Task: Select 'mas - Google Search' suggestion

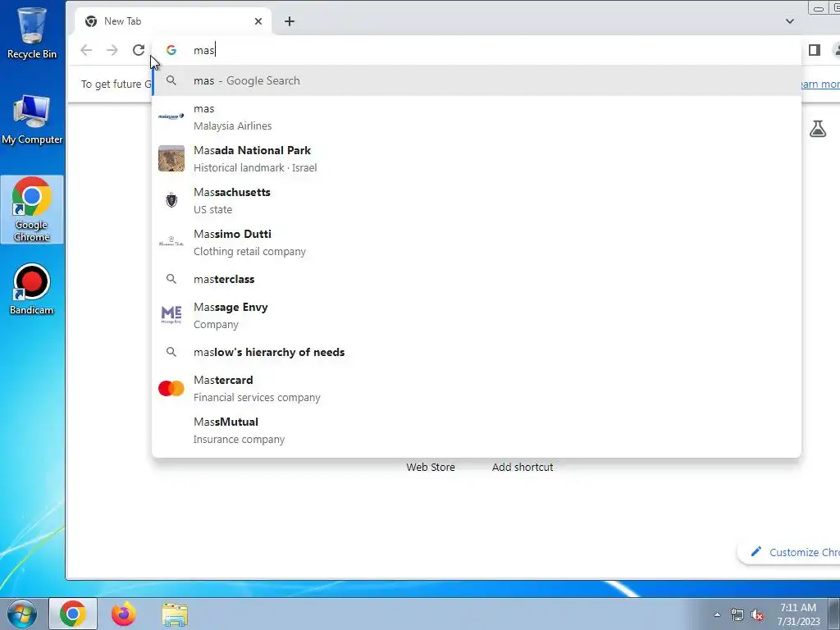Action: tap(477, 80)
